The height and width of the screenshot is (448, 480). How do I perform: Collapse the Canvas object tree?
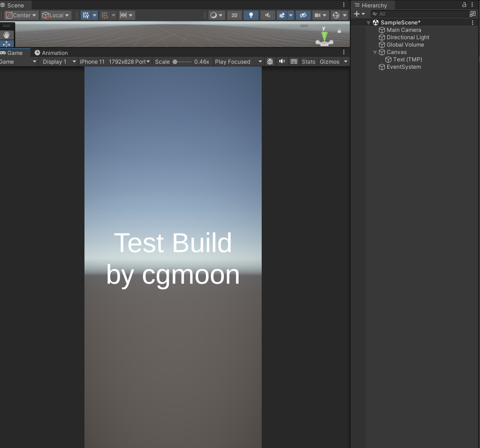pyautogui.click(x=375, y=52)
